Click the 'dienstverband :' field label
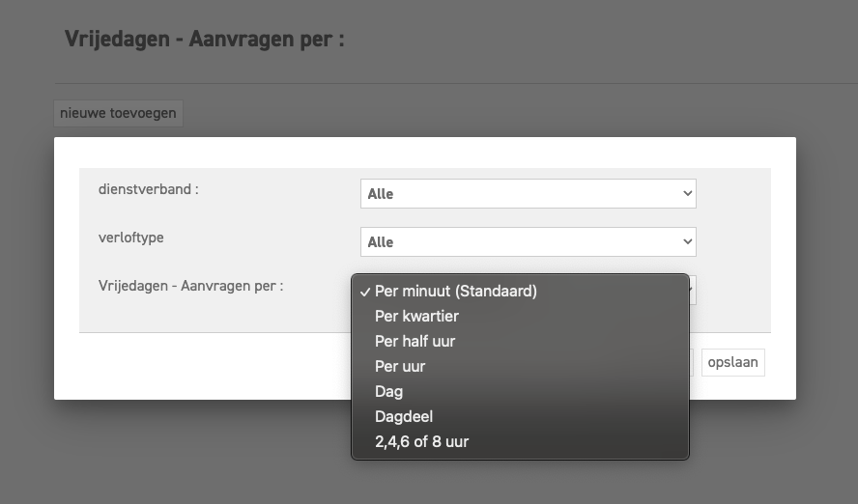The width and height of the screenshot is (858, 504). 148,189
